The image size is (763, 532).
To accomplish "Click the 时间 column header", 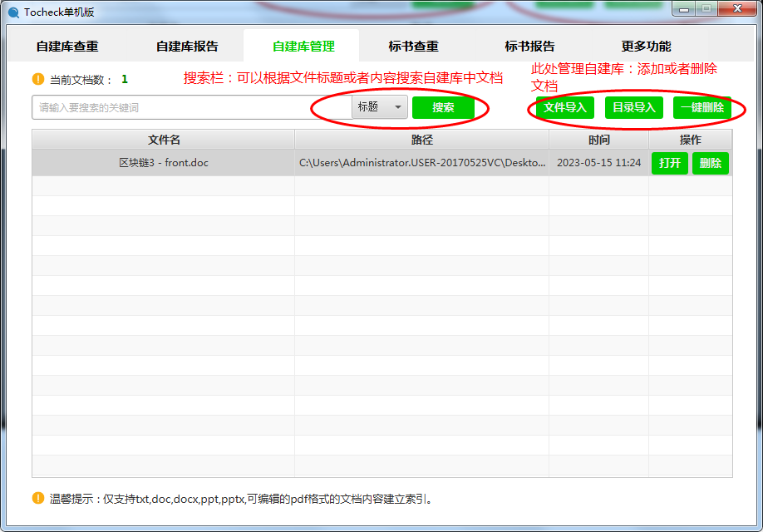I will (598, 140).
